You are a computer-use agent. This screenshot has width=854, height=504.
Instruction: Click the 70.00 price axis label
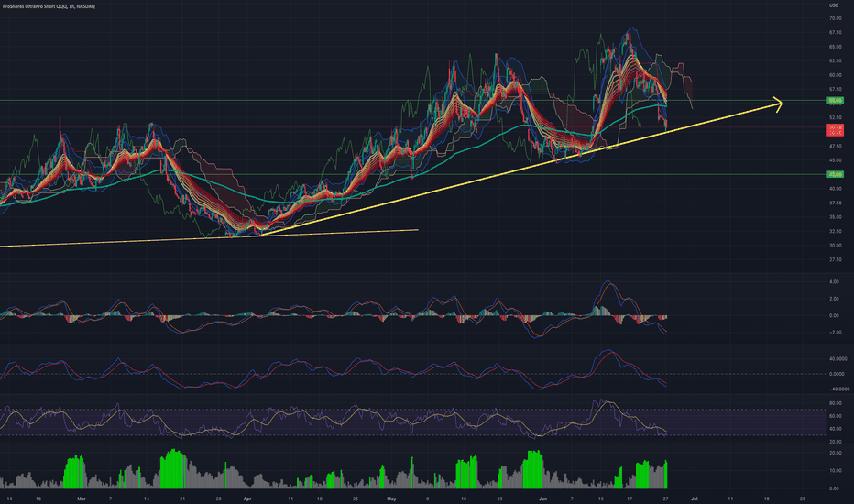pyautogui.click(x=835, y=18)
